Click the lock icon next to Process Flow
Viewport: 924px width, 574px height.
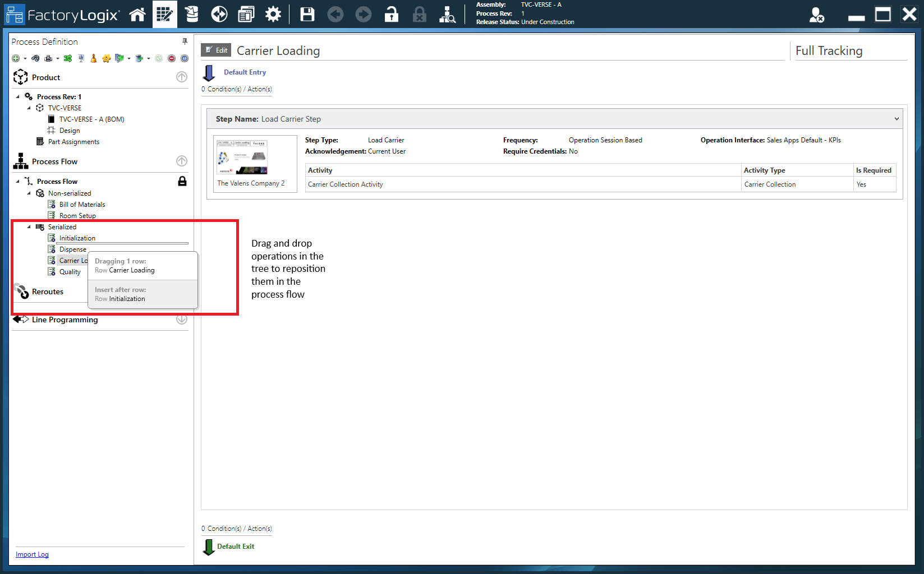tap(182, 181)
